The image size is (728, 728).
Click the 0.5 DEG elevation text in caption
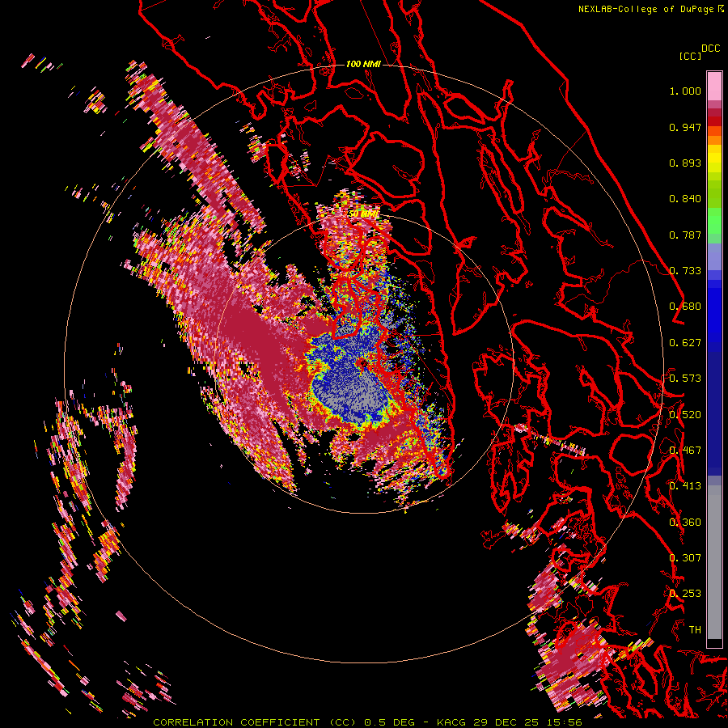tap(389, 722)
